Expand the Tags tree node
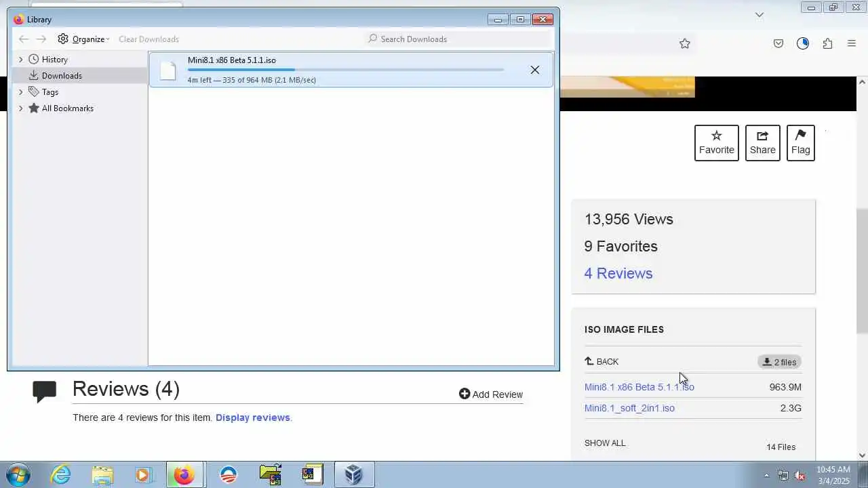Viewport: 868px width, 488px height. 20,92
